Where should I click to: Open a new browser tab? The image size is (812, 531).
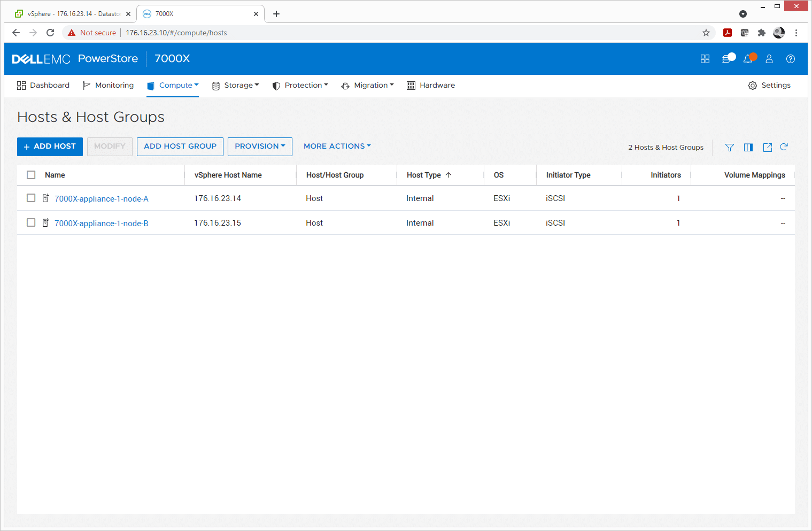tap(276, 14)
